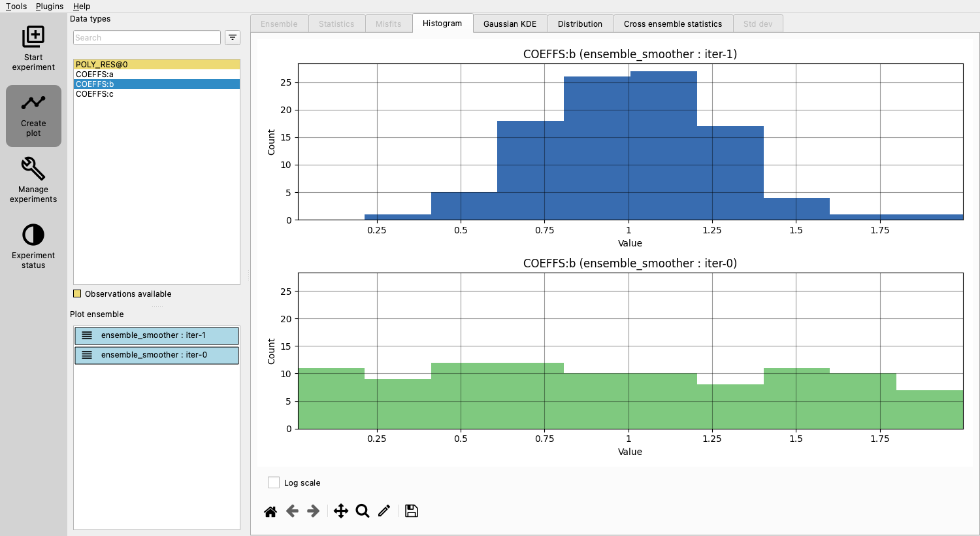Open the plot edit pencil tool
Viewport: 980px width, 536px height.
tap(384, 511)
